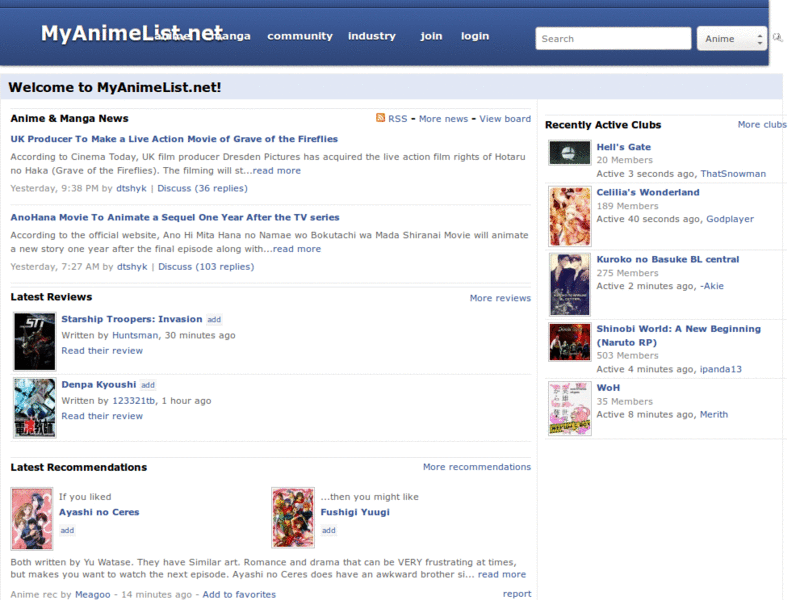Open Starship Troopers: Invasion title link

132,319
